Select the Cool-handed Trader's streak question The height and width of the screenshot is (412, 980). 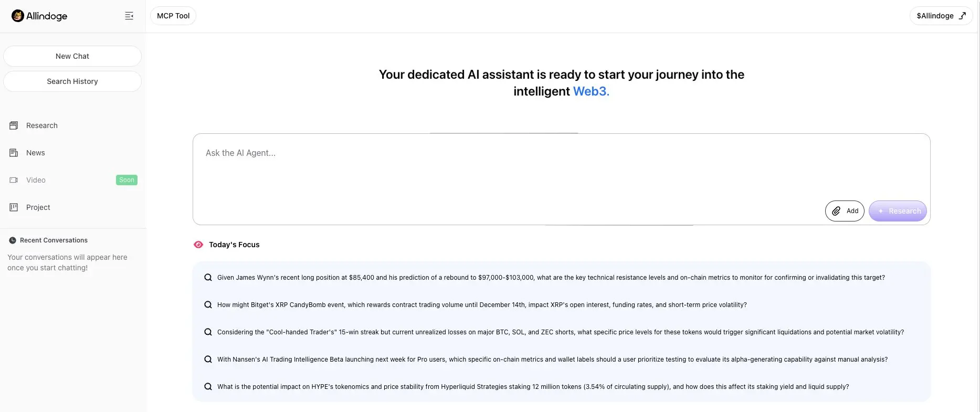click(561, 332)
